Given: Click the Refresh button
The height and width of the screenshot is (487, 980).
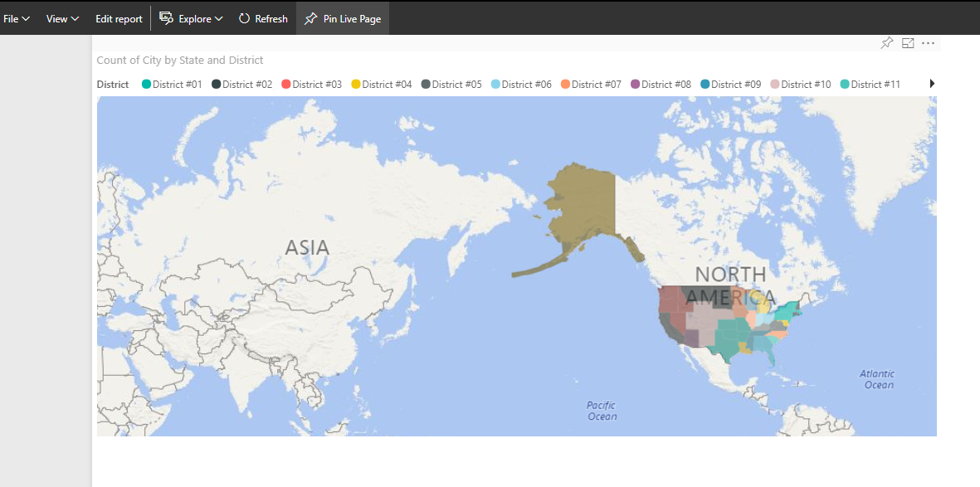Looking at the screenshot, I should (263, 19).
